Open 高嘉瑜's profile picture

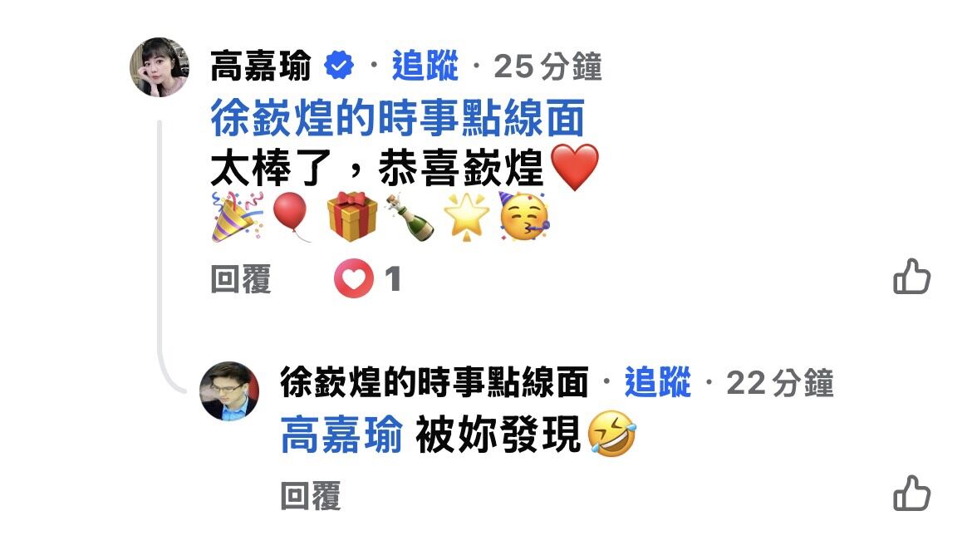160,67
